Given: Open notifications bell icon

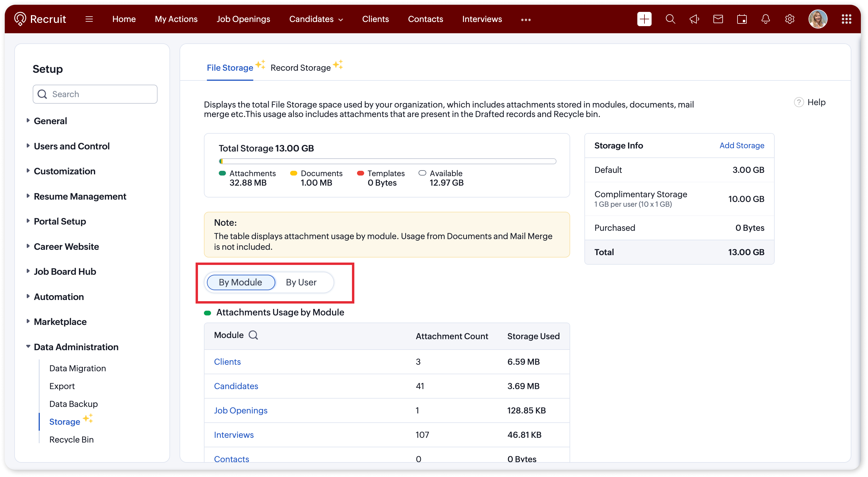Looking at the screenshot, I should (x=765, y=19).
